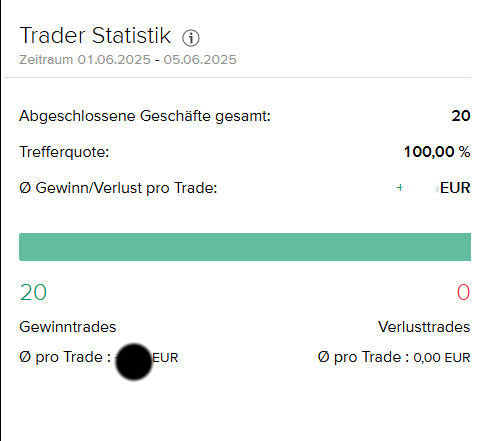Click the end date 05.06.2025
Viewport: 496px width, 441px height.
200,60
